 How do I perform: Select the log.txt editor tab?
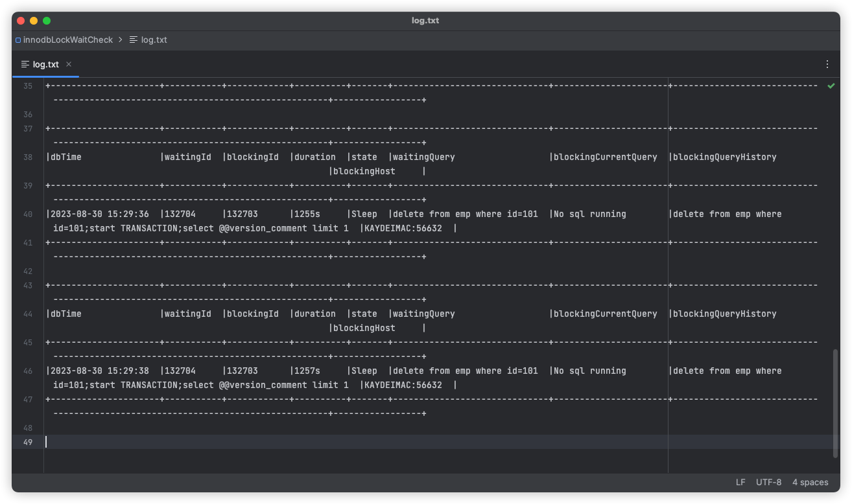46,64
